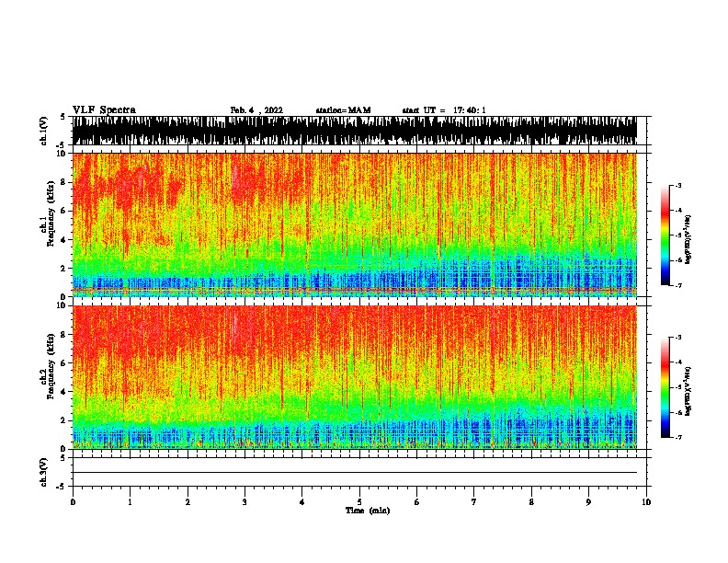
Task: Click the ch.1 waveform amplitude strip
Action: click(x=355, y=131)
